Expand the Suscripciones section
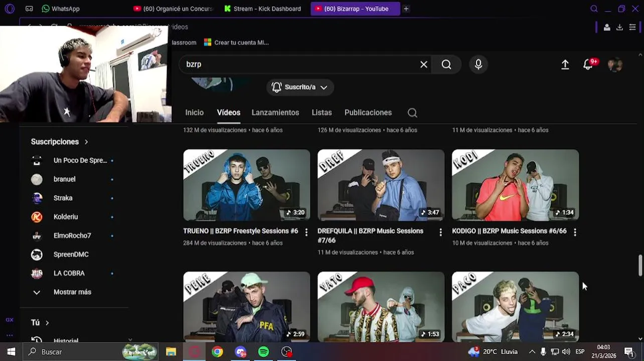The width and height of the screenshot is (644, 361). [59, 142]
